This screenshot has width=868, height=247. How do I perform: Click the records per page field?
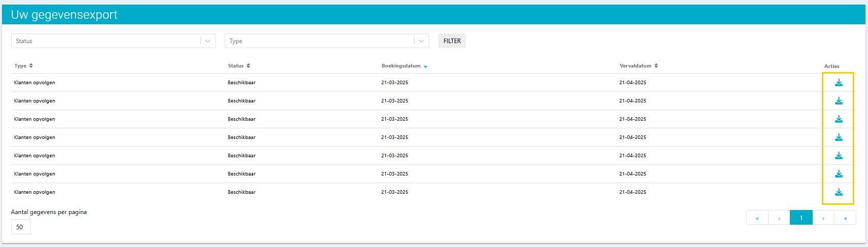[x=21, y=227]
